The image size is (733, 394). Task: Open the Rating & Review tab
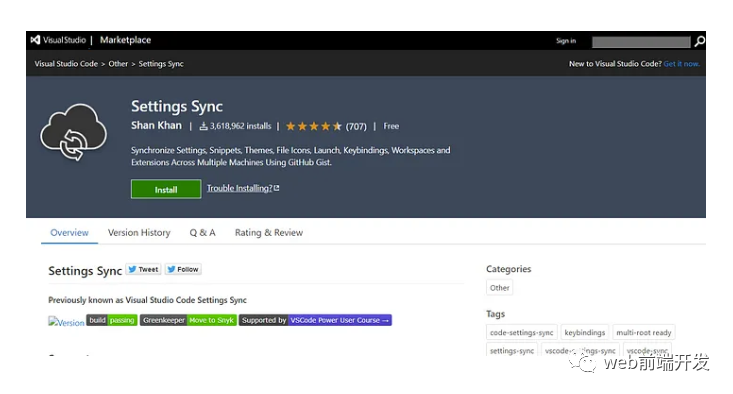click(x=269, y=232)
